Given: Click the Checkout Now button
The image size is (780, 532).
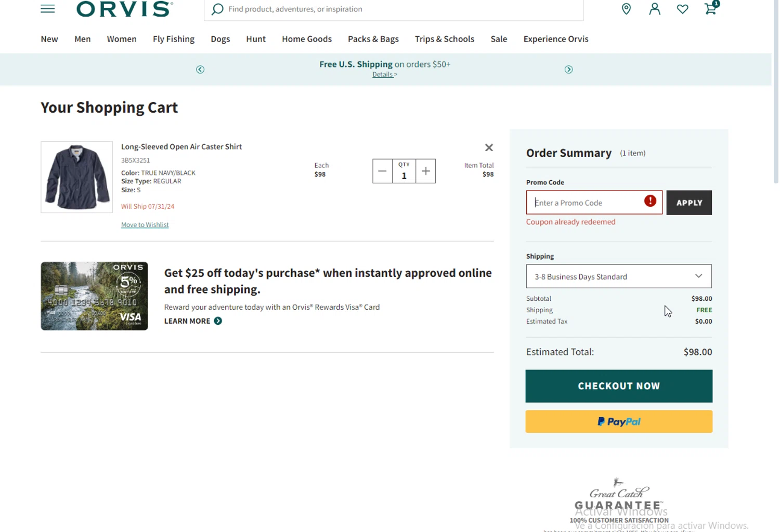Looking at the screenshot, I should [x=619, y=386].
